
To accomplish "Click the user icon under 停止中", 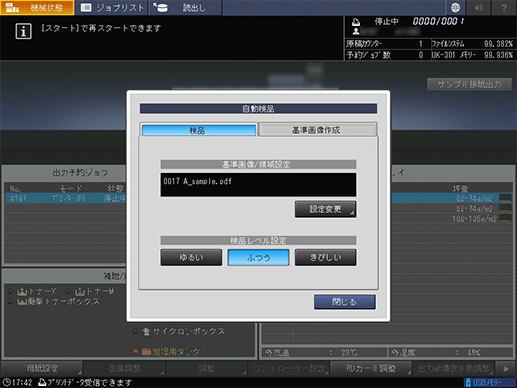I will (356, 31).
